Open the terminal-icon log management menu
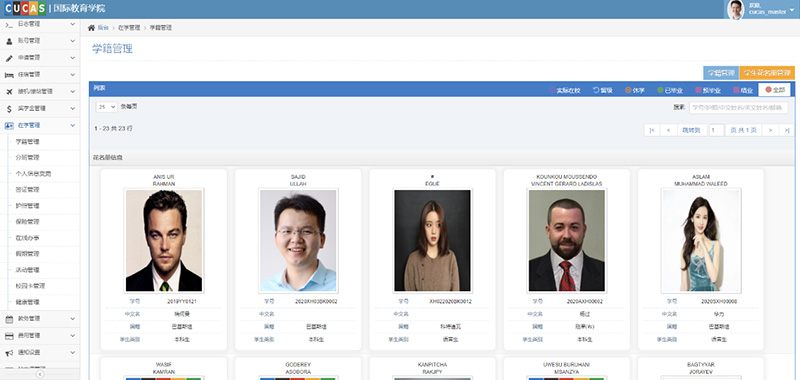 pos(40,24)
